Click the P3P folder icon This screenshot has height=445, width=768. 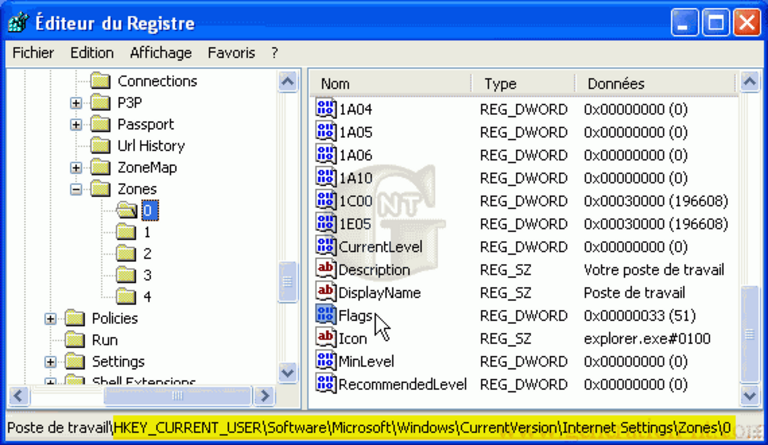[x=101, y=102]
